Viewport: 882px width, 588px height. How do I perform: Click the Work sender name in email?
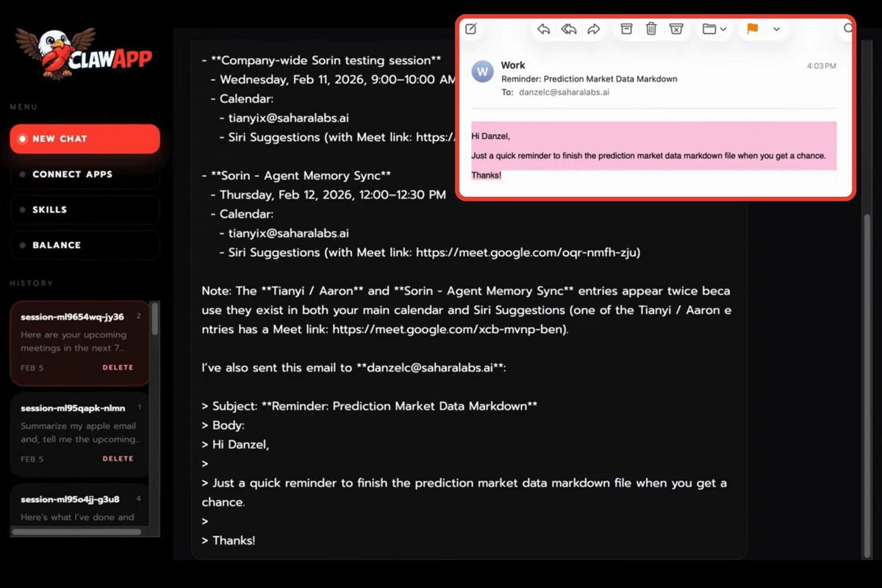click(513, 65)
